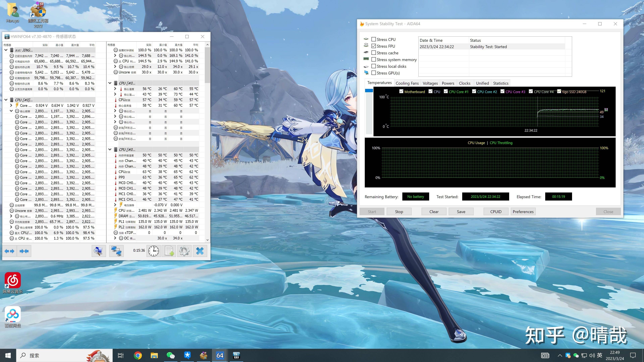
Task: Switch to Clocks tab
Action: tap(465, 83)
